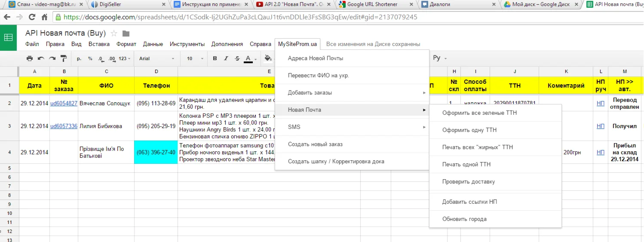Open the font size 10 dropdown
Image resolution: width=644 pixels, height=242 pixels.
tap(195, 58)
